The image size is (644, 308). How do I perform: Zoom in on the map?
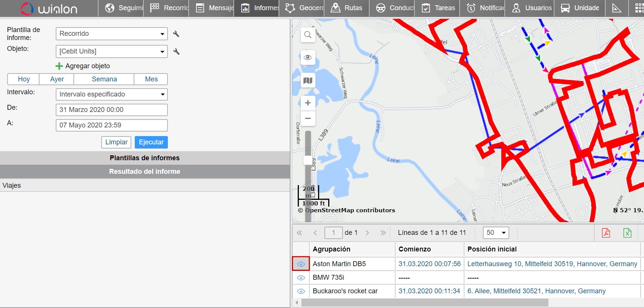pos(308,103)
